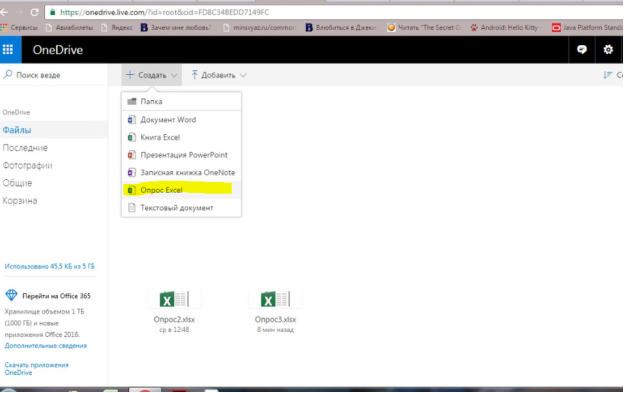The image size is (624, 393).
Task: Click the Поиск везде search field
Action: pyautogui.click(x=53, y=75)
